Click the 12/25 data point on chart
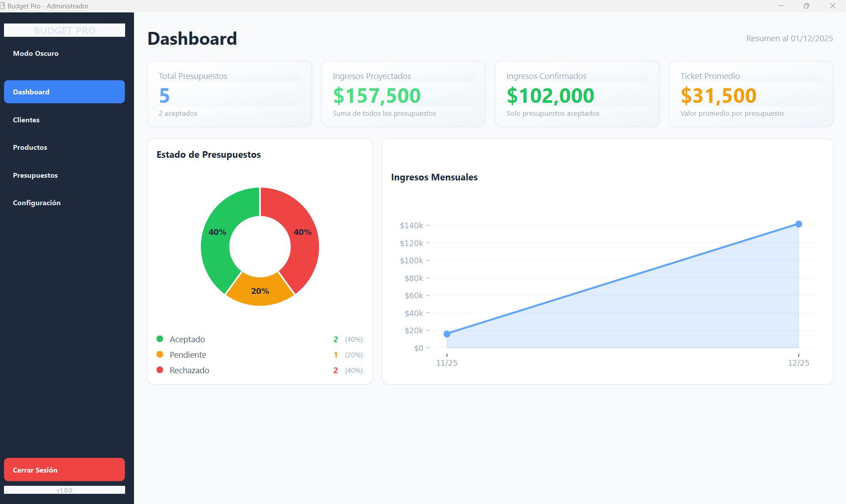This screenshot has height=504, width=846. [x=799, y=224]
